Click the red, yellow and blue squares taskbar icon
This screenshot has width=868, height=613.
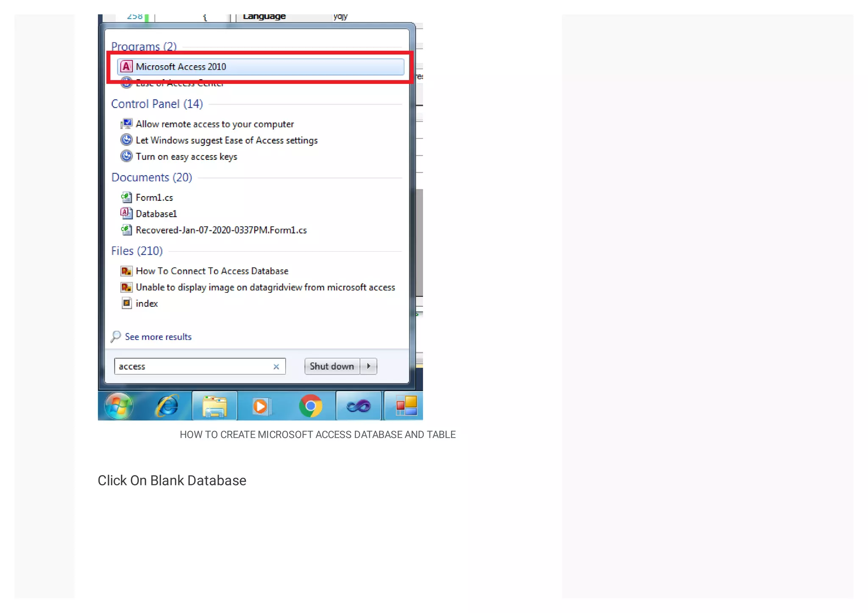(x=406, y=406)
